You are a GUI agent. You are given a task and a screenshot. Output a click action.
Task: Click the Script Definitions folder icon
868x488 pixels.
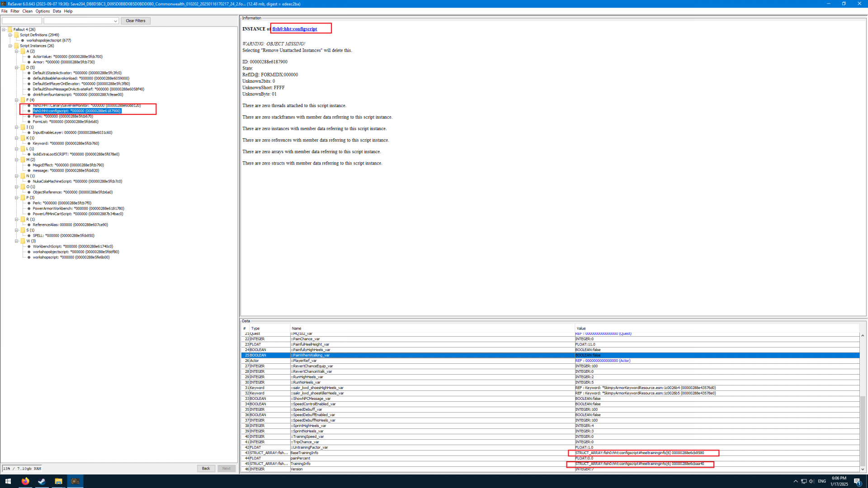tap(16, 35)
